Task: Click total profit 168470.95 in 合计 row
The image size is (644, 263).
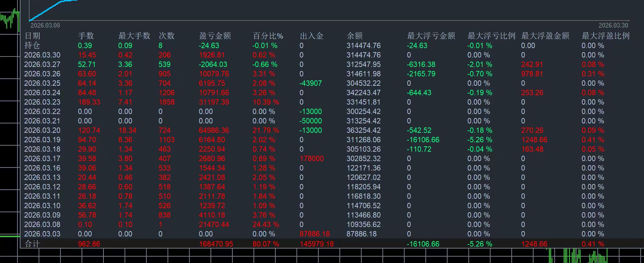Action: pos(216,244)
